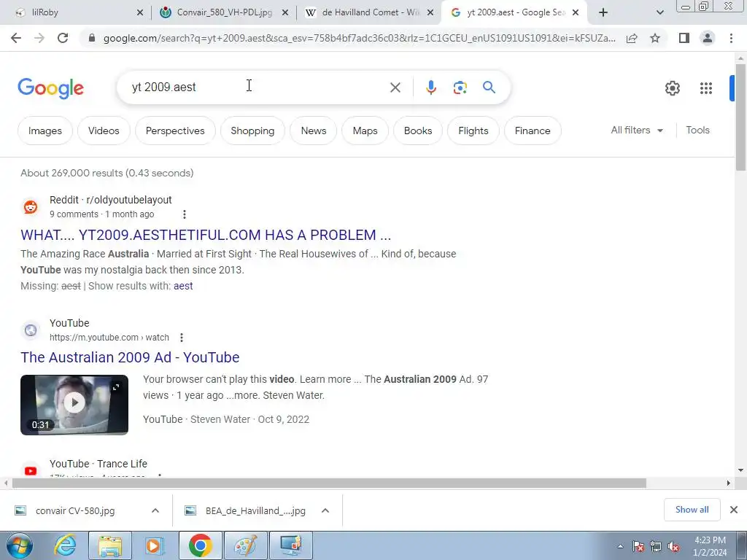747x560 pixels.
Task: Show hidden system tray icons
Action: [620, 547]
